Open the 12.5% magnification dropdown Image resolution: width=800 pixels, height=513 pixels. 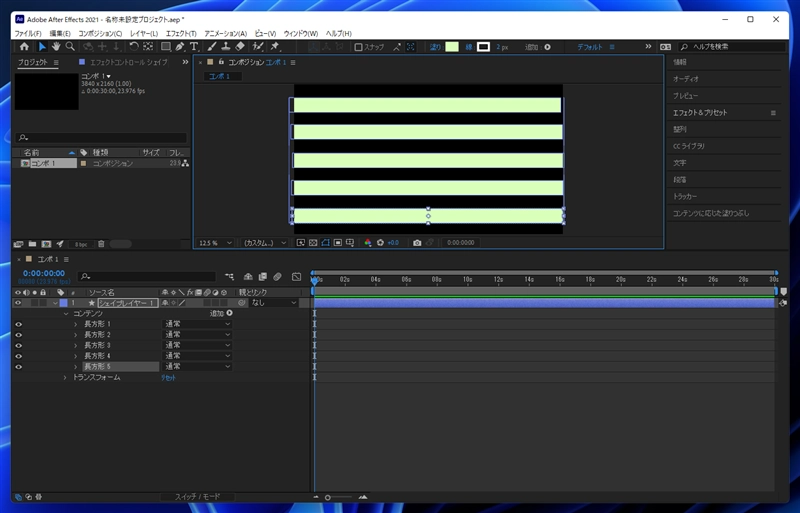[x=215, y=242]
